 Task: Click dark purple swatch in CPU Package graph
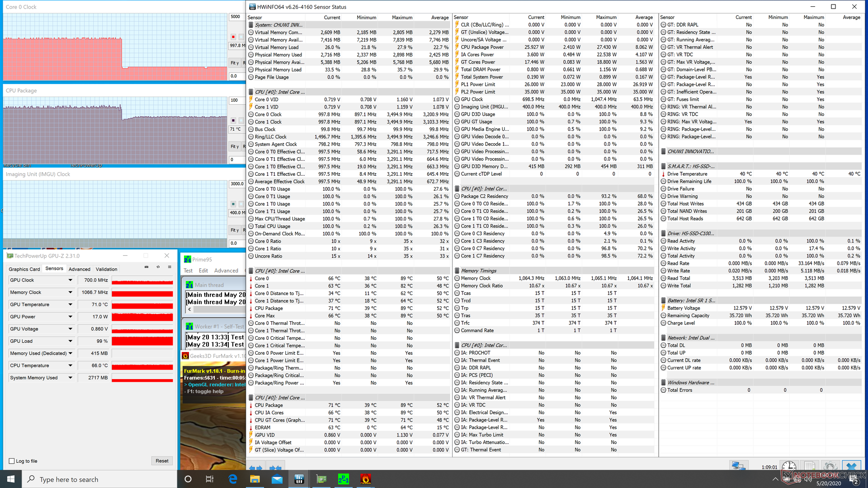pyautogui.click(x=233, y=121)
